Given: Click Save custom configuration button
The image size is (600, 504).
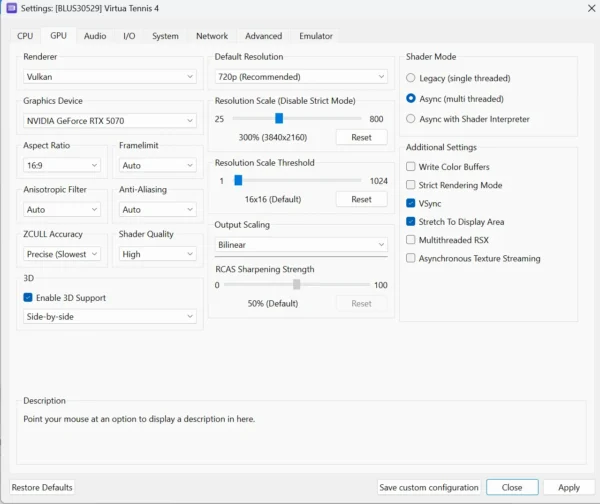Looking at the screenshot, I should click(428, 487).
